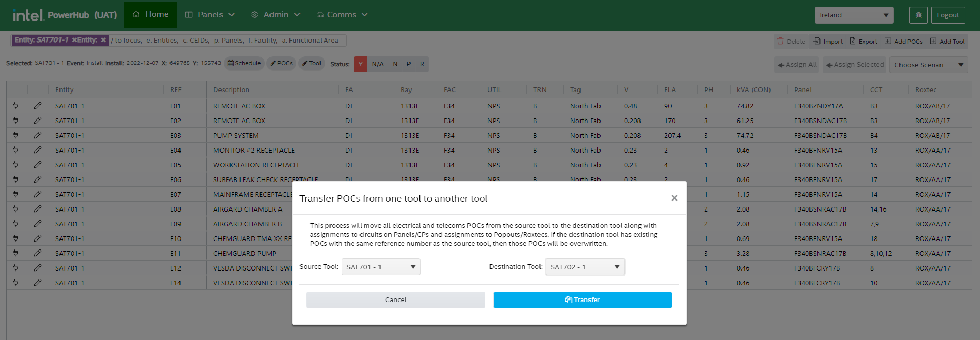This screenshot has width=980, height=340.
Task: Click the blue Transfer button
Action: pos(582,300)
